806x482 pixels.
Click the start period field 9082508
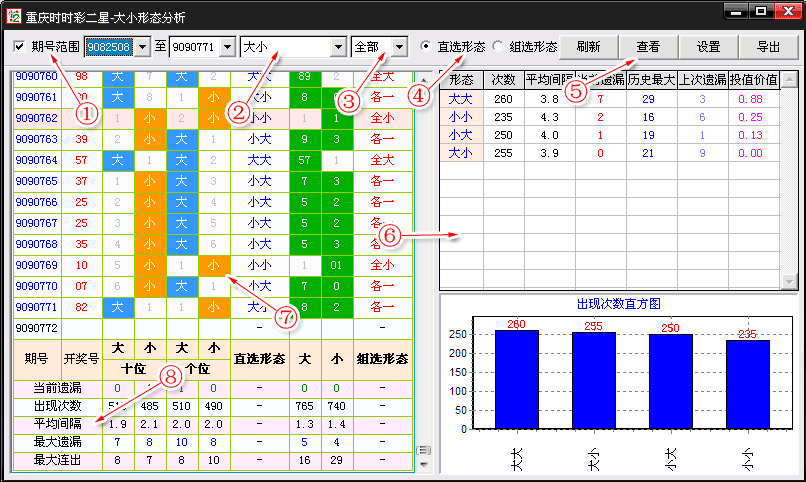pyautogui.click(x=109, y=47)
